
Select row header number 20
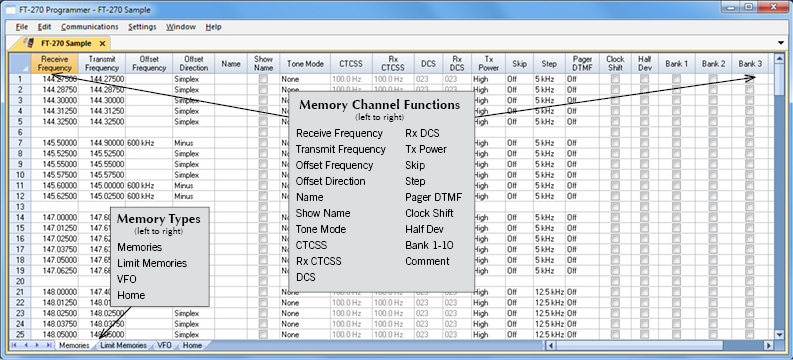pyautogui.click(x=20, y=281)
